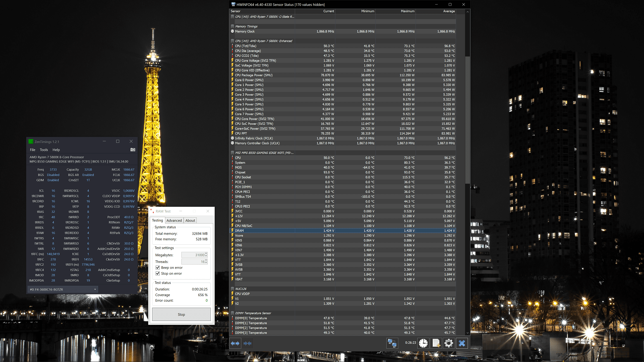Screen dimensions: 644x362
Task: Select the DIMM[1] Temperature row
Action: pyautogui.click(x=343, y=323)
